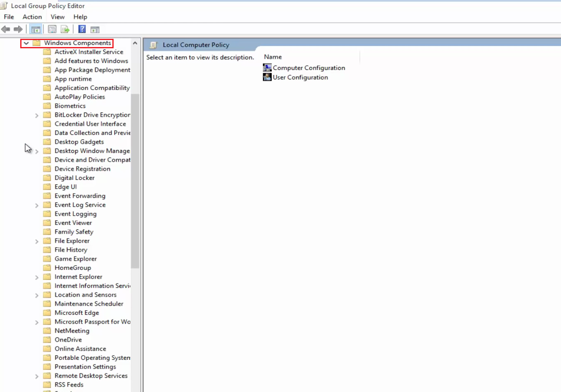Toggle the Show/Hide Console Tree button
Viewport: 561px width, 392px height.
36,29
